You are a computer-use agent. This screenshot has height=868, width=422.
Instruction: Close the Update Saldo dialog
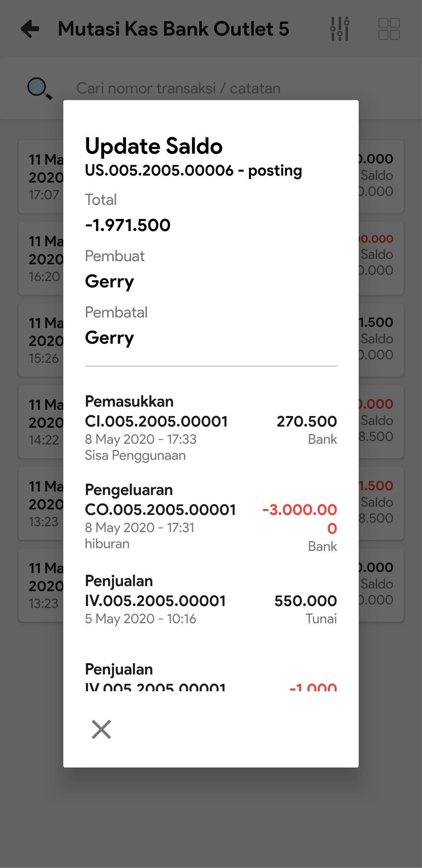tap(101, 729)
